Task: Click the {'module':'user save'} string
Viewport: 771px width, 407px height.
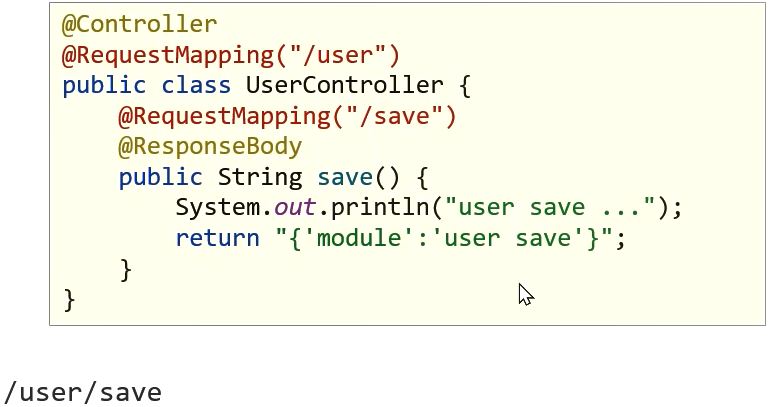Action: point(445,238)
